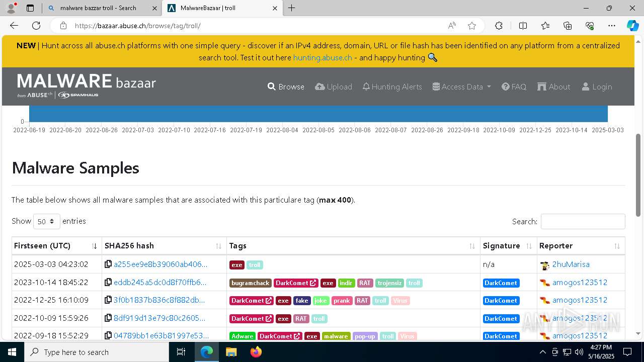
Task: Click the trojensiz tag badge
Action: click(x=389, y=283)
